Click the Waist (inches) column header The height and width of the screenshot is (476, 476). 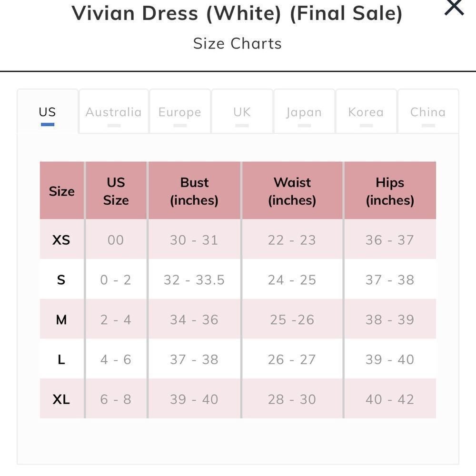click(x=292, y=190)
